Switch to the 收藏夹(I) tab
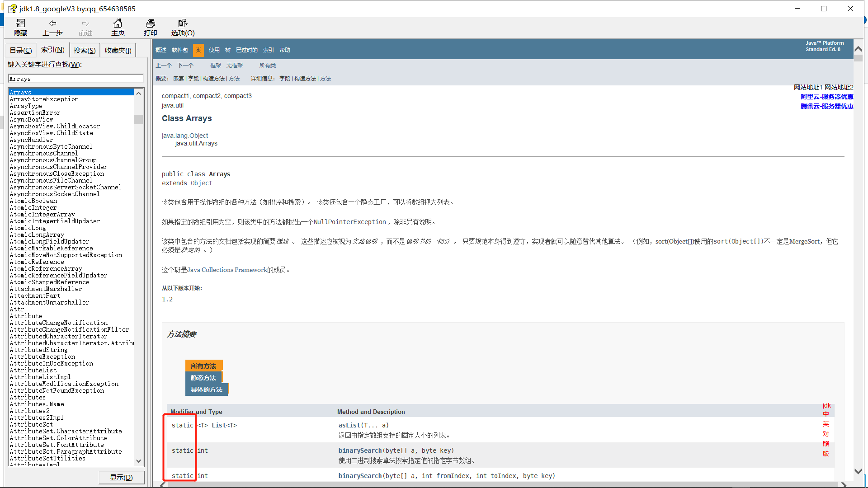 tap(118, 50)
